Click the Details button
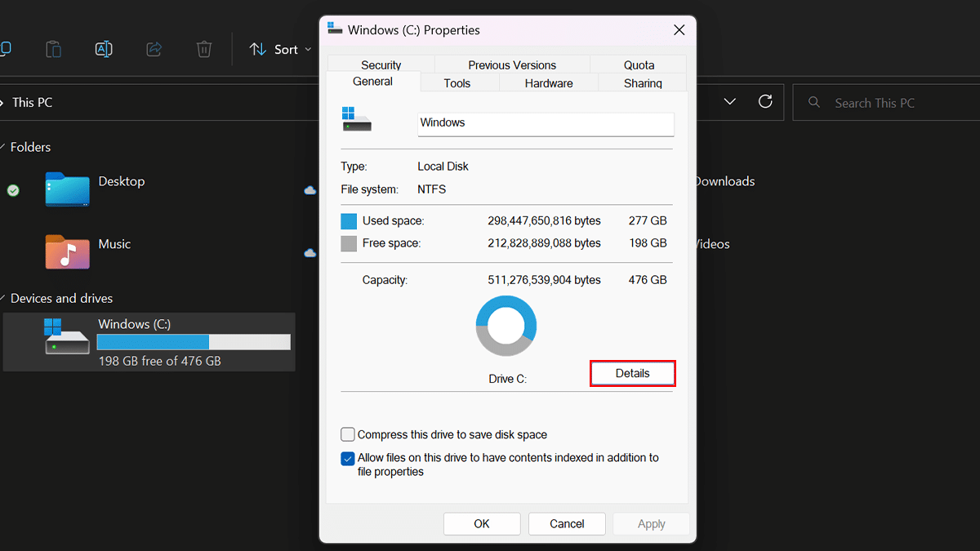This screenshot has width=980, height=551. point(632,374)
